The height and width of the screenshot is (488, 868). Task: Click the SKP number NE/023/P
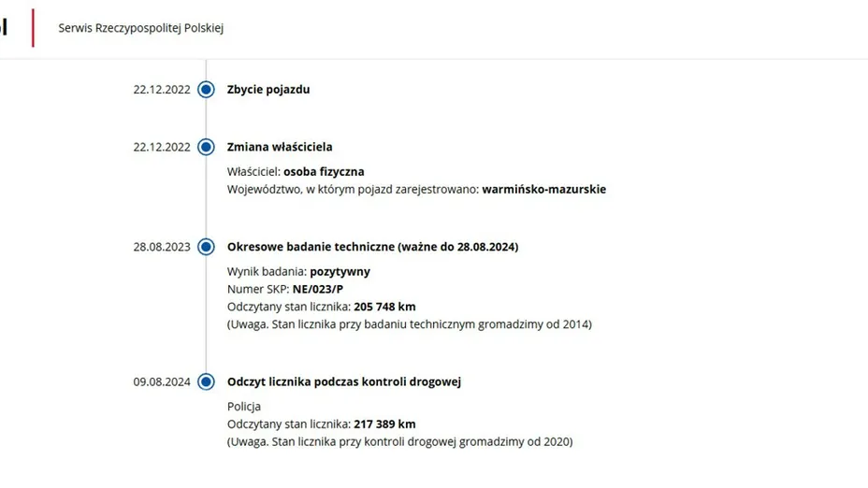point(319,289)
